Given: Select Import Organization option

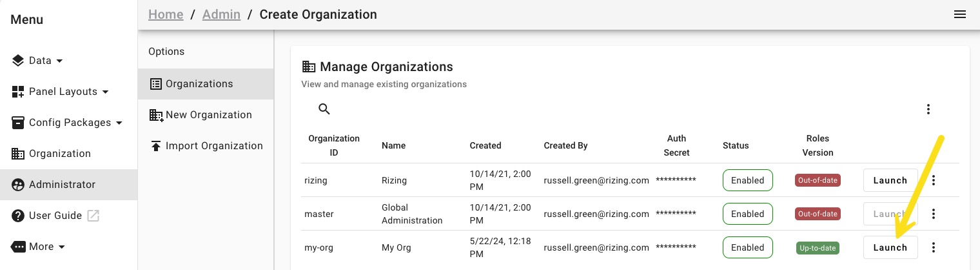Looking at the screenshot, I should [214, 146].
